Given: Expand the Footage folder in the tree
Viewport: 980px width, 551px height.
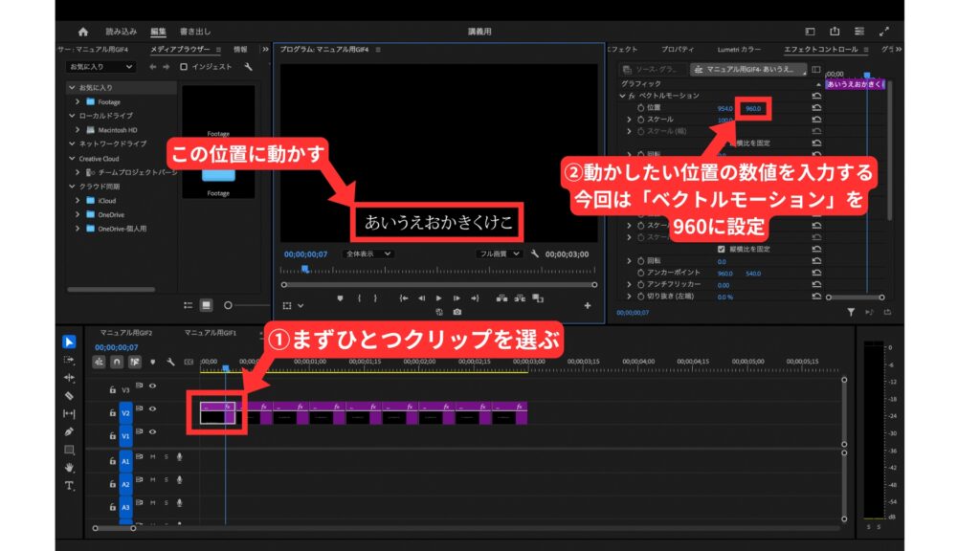Looking at the screenshot, I should tap(78, 101).
